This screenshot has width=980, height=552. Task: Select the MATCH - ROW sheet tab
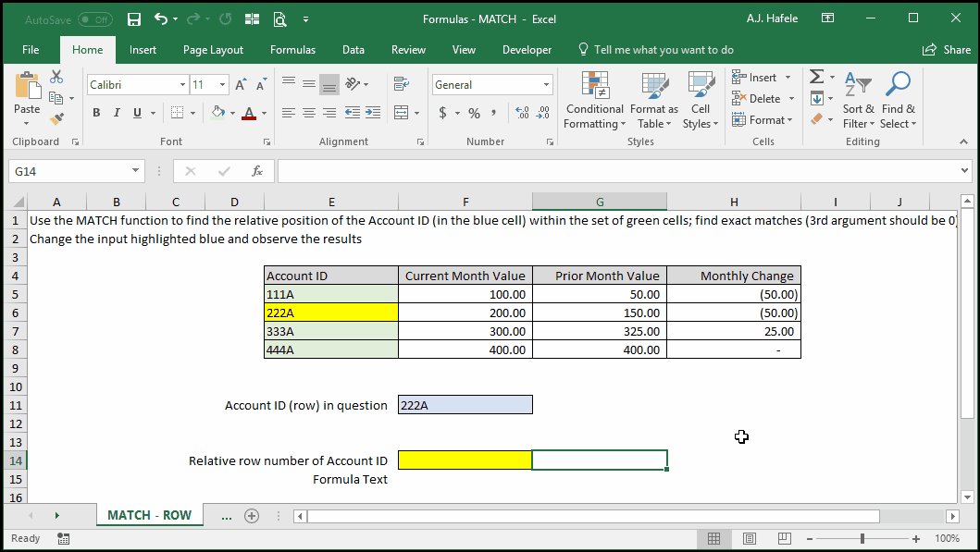tap(149, 515)
